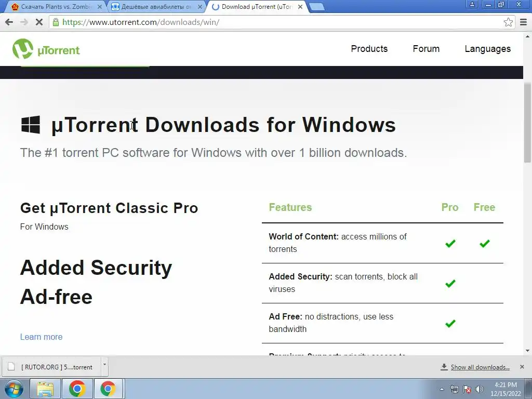
Task: Close the downloads bar
Action: point(522,367)
